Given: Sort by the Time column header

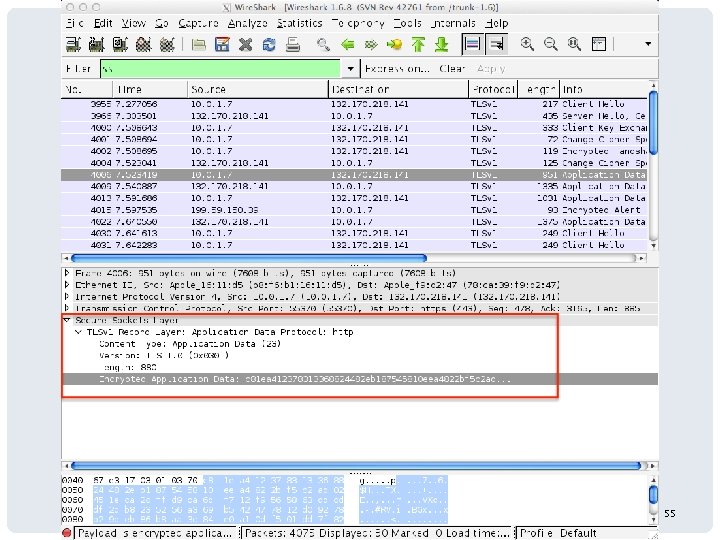Looking at the screenshot, I should (x=150, y=89).
